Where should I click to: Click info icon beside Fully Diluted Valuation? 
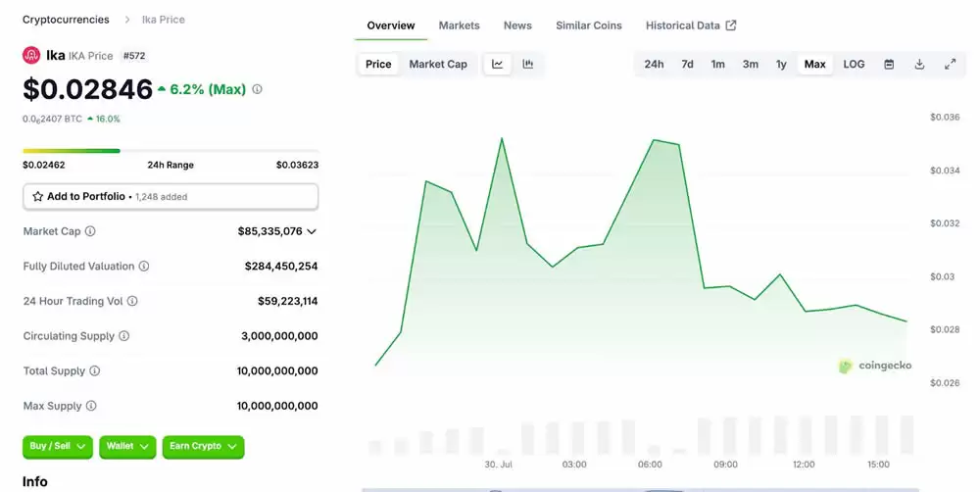144,267
